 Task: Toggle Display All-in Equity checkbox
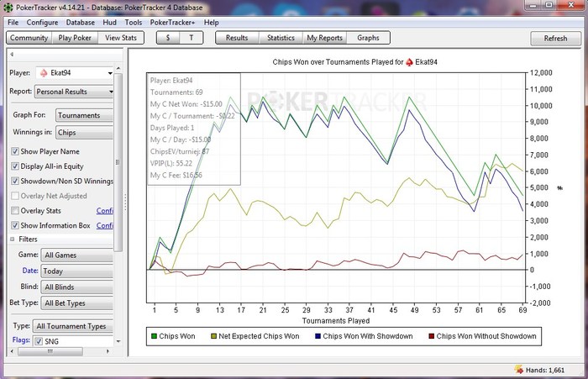pyautogui.click(x=15, y=166)
